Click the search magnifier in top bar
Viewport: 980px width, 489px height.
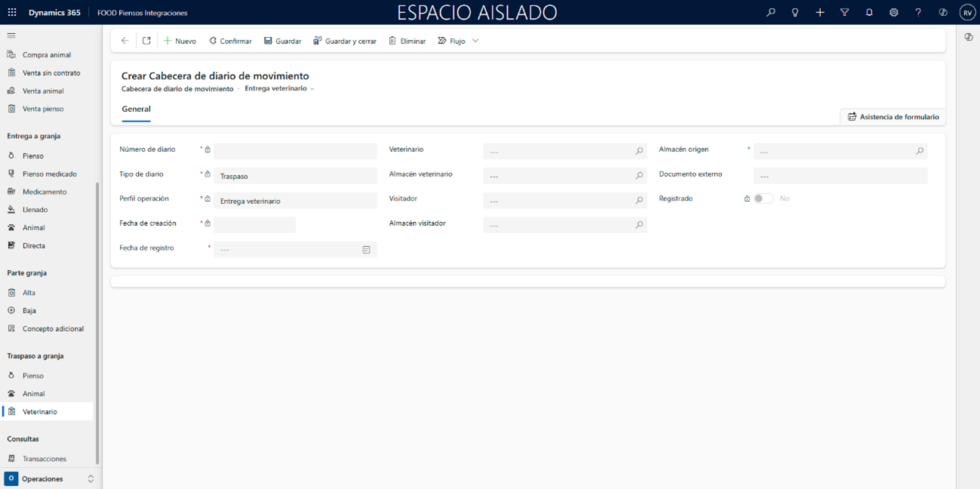click(770, 12)
